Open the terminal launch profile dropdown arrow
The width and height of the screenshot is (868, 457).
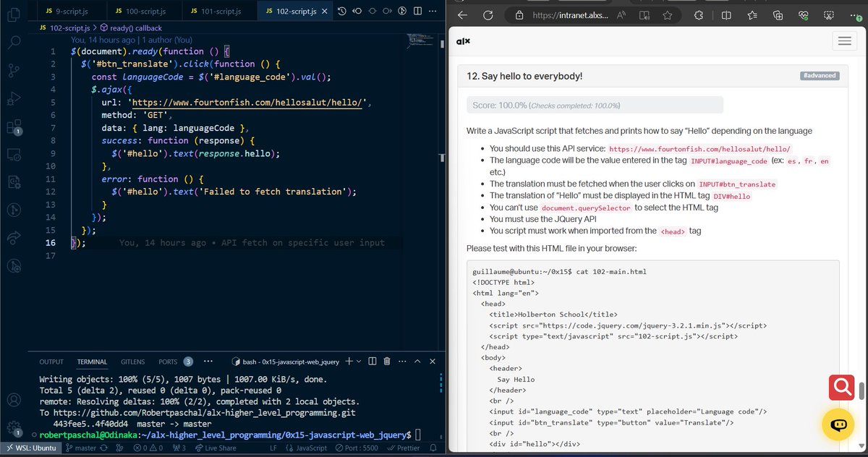coord(359,361)
